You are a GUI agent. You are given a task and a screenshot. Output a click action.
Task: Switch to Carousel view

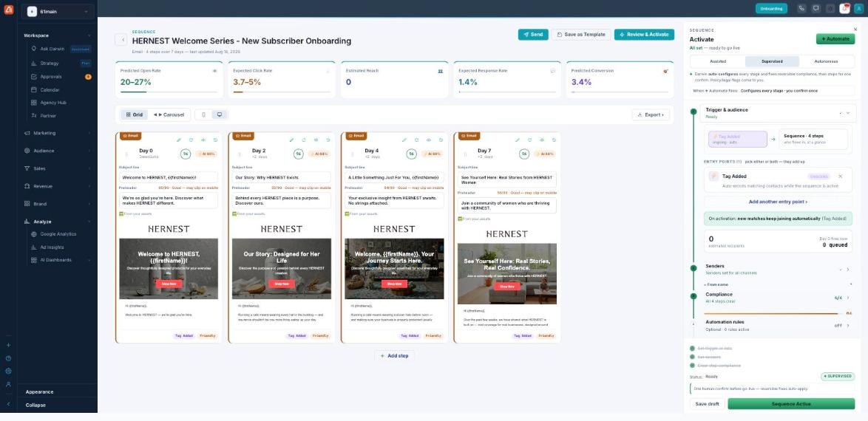tap(169, 114)
